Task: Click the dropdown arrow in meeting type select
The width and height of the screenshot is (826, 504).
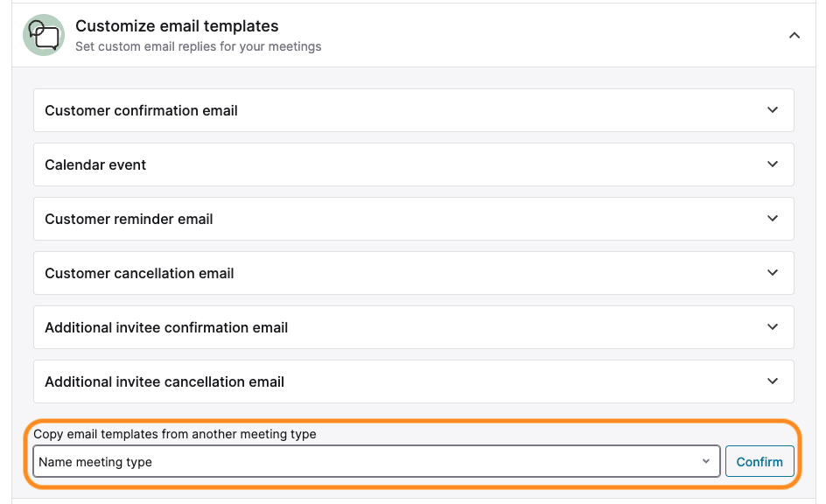Action: pos(706,461)
